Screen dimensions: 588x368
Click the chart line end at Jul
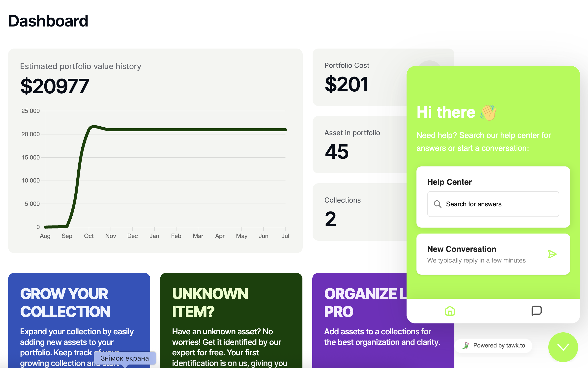(x=285, y=130)
